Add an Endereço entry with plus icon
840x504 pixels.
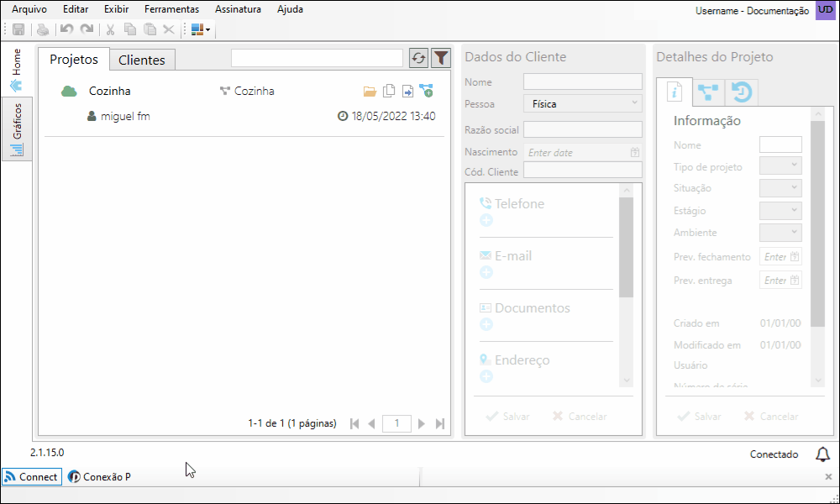point(486,376)
